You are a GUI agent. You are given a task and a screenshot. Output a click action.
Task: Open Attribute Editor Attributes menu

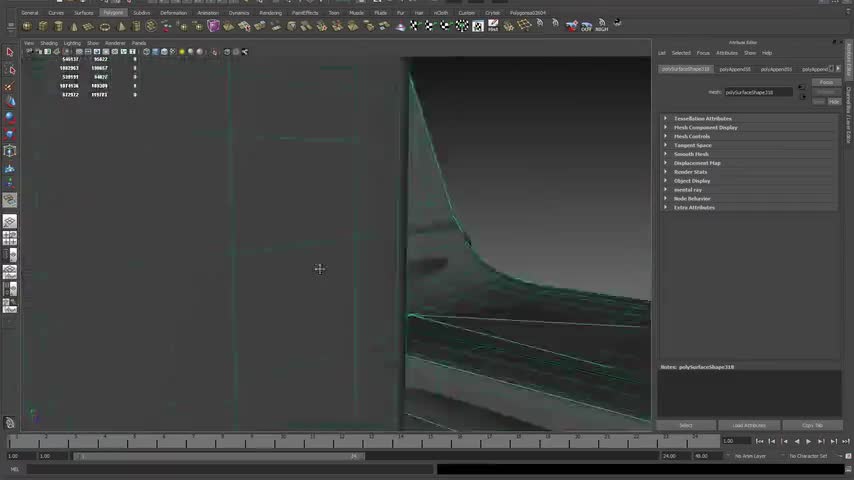click(727, 53)
